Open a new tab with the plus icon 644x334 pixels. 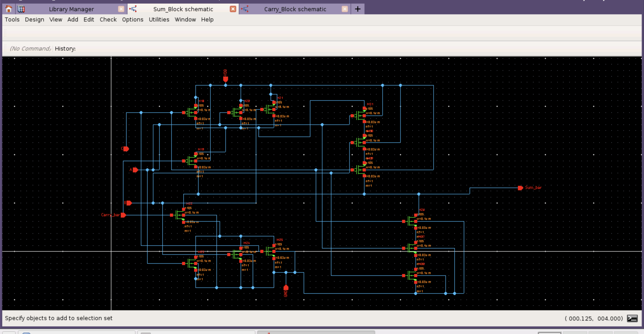(x=357, y=9)
